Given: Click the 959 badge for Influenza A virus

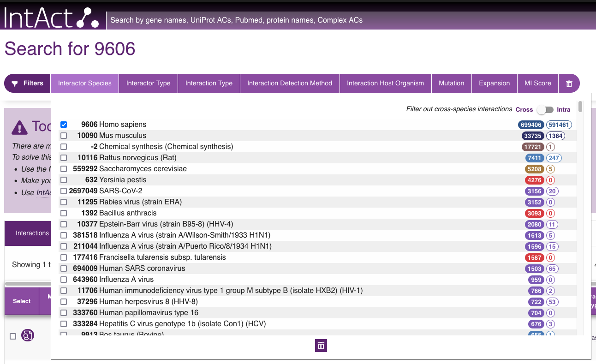Looking at the screenshot, I should point(536,280).
